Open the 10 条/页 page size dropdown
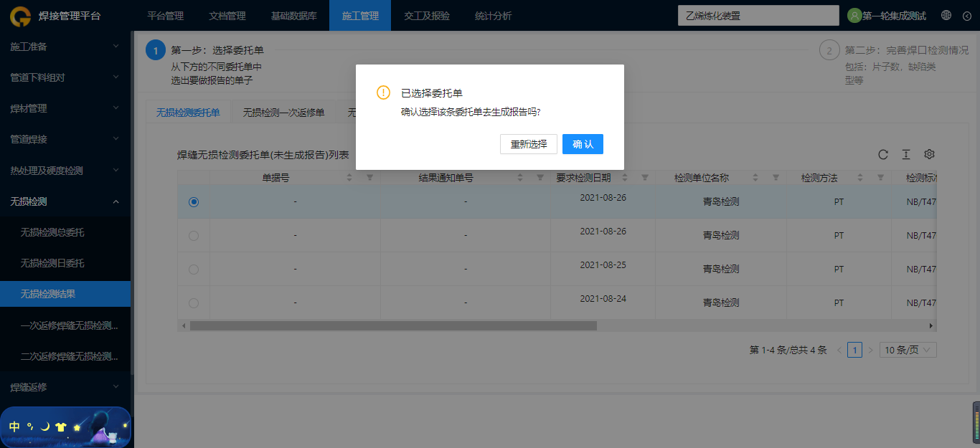 tap(908, 350)
